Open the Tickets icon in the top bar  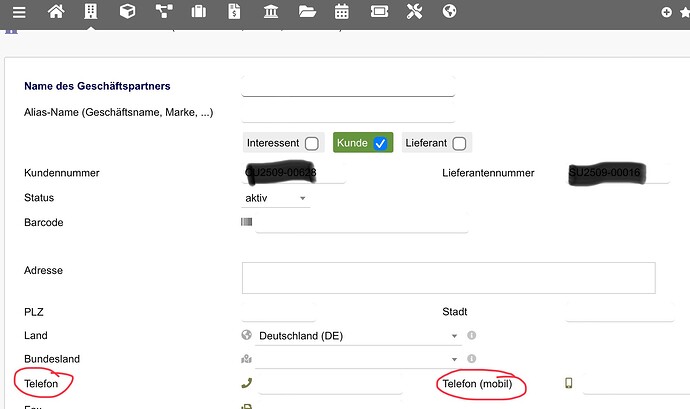pos(379,11)
